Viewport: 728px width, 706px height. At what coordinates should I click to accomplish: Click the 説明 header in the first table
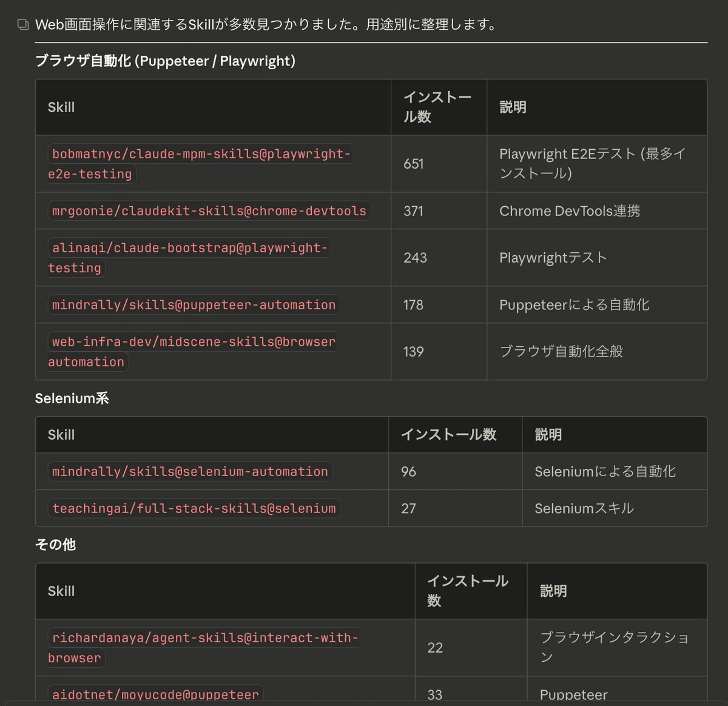tap(513, 107)
